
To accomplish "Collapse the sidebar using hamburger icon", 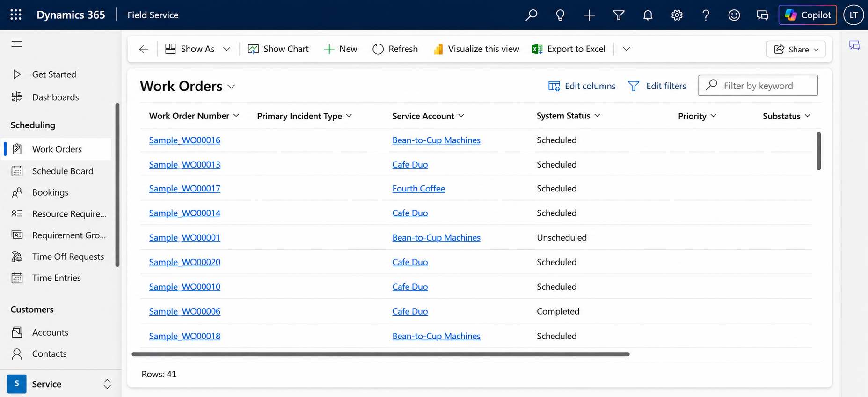I will click(x=17, y=44).
